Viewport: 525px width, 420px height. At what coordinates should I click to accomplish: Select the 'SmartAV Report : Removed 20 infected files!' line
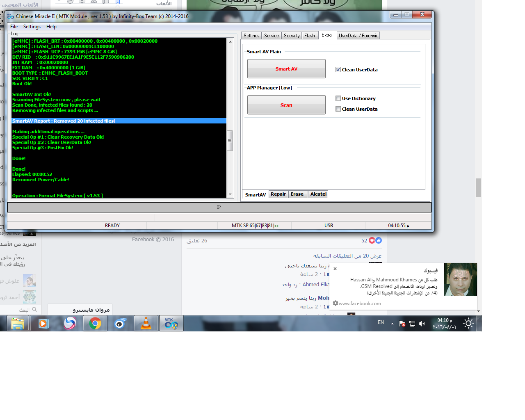(x=119, y=121)
